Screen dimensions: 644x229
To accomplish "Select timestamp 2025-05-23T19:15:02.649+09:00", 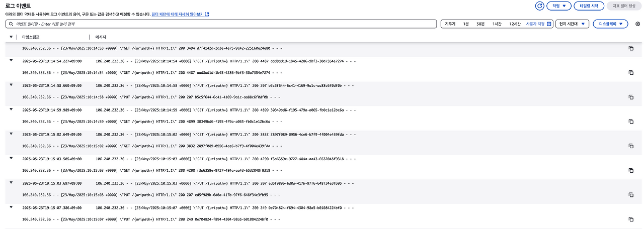I will pos(52,134).
